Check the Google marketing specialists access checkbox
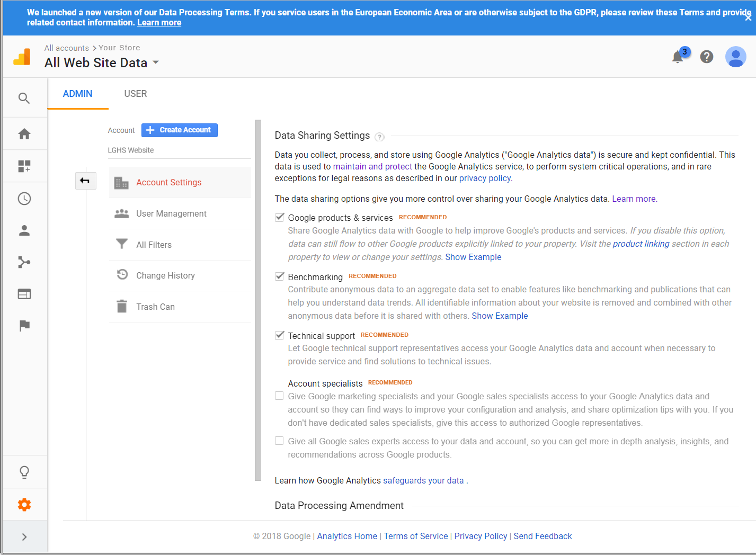 pos(279,396)
